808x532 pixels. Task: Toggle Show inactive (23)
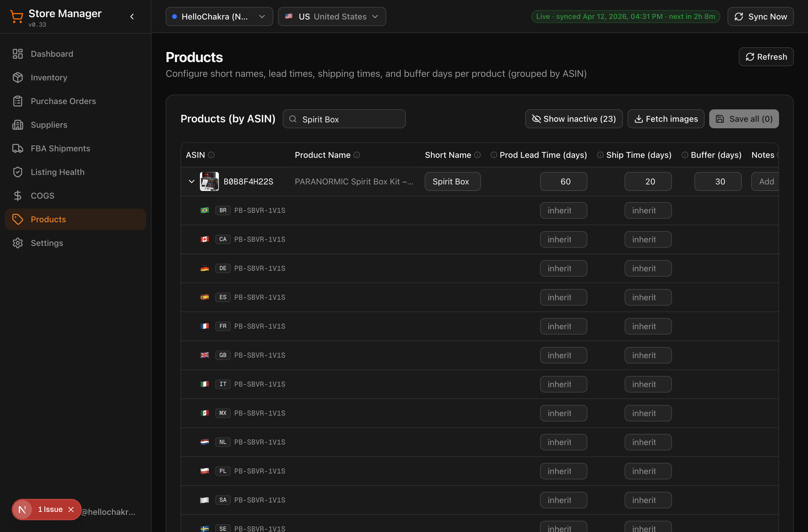point(574,119)
